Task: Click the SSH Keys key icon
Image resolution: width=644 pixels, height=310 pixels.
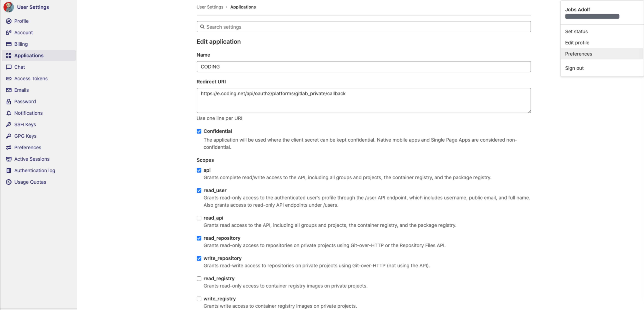Action: point(9,124)
